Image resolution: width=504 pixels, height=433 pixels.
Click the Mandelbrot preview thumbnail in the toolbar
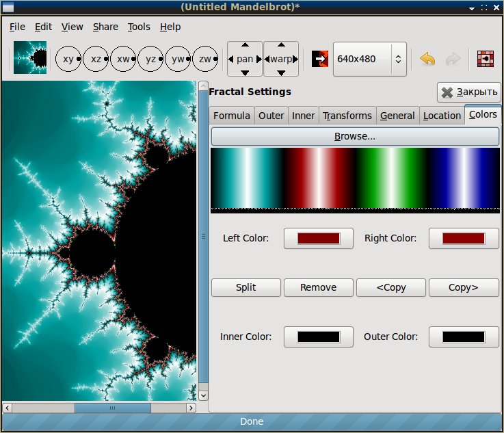[x=30, y=57]
